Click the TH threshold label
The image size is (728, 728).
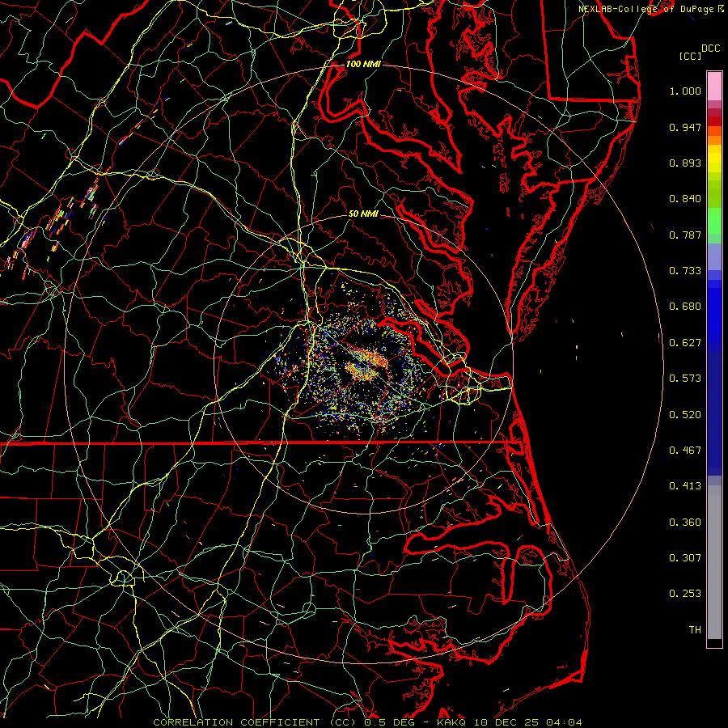(x=695, y=630)
